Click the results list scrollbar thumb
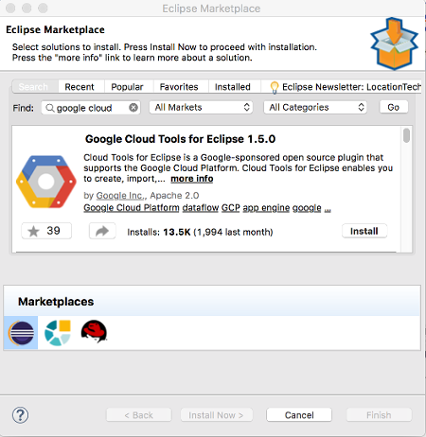 pos(406,136)
